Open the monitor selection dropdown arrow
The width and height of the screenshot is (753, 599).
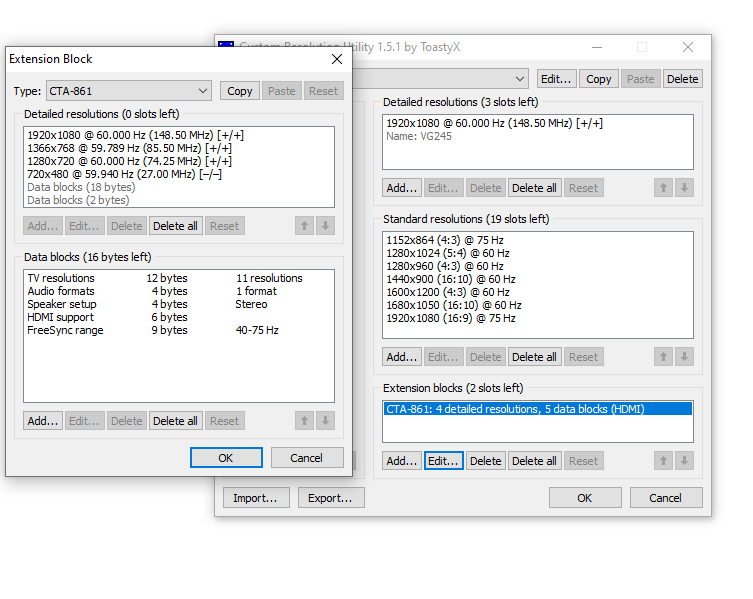(520, 79)
